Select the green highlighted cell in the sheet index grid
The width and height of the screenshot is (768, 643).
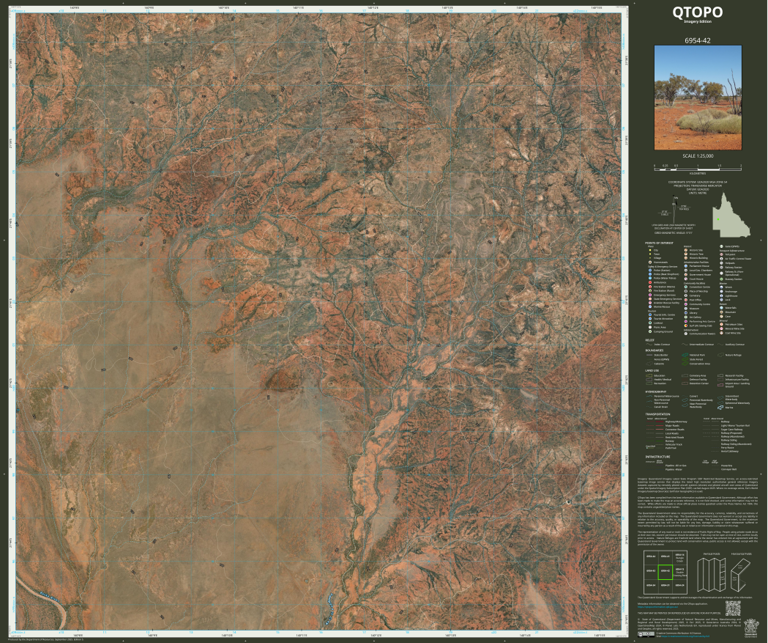coord(666,572)
